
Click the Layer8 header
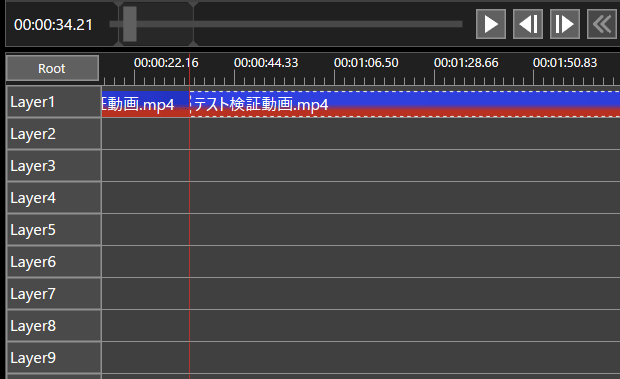pyautogui.click(x=54, y=326)
